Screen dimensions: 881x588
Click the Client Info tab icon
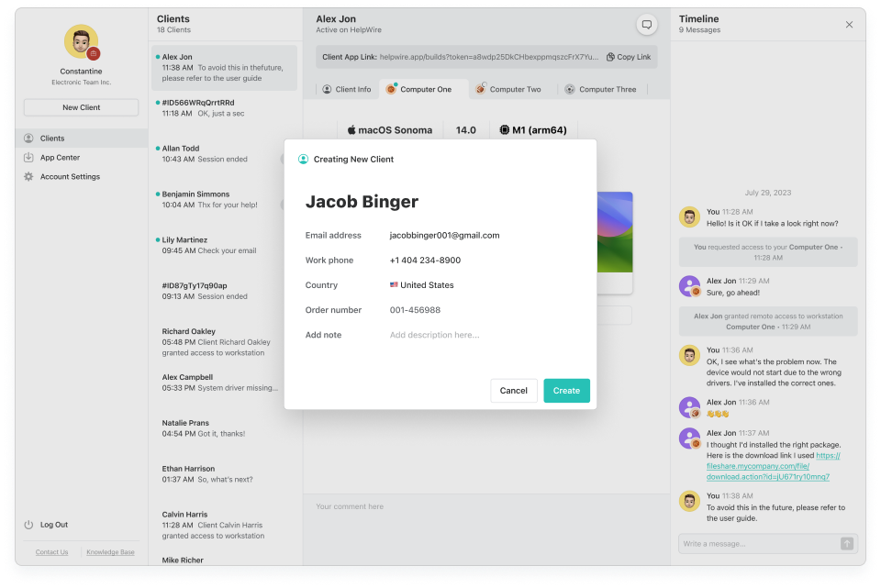(327, 89)
